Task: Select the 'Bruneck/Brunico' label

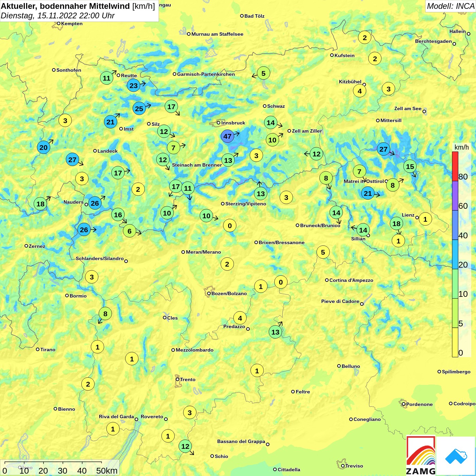Action: [320, 225]
